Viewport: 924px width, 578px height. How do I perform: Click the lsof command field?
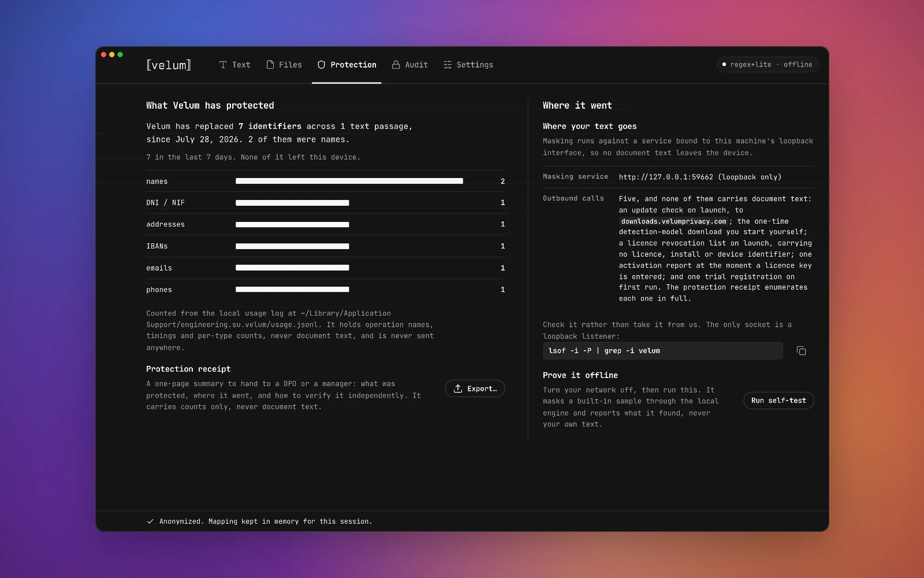tap(663, 351)
